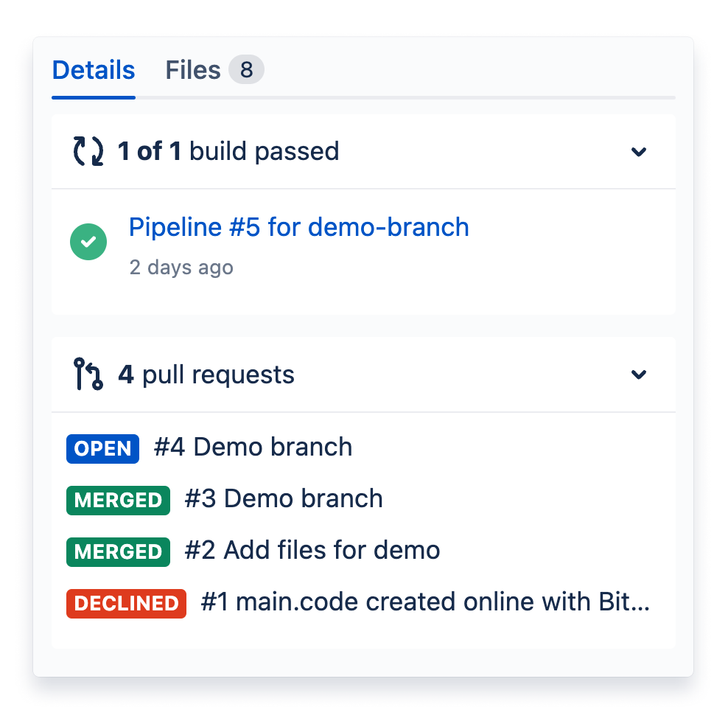Collapse the build status section chevron
728x721 pixels.
[x=638, y=152]
